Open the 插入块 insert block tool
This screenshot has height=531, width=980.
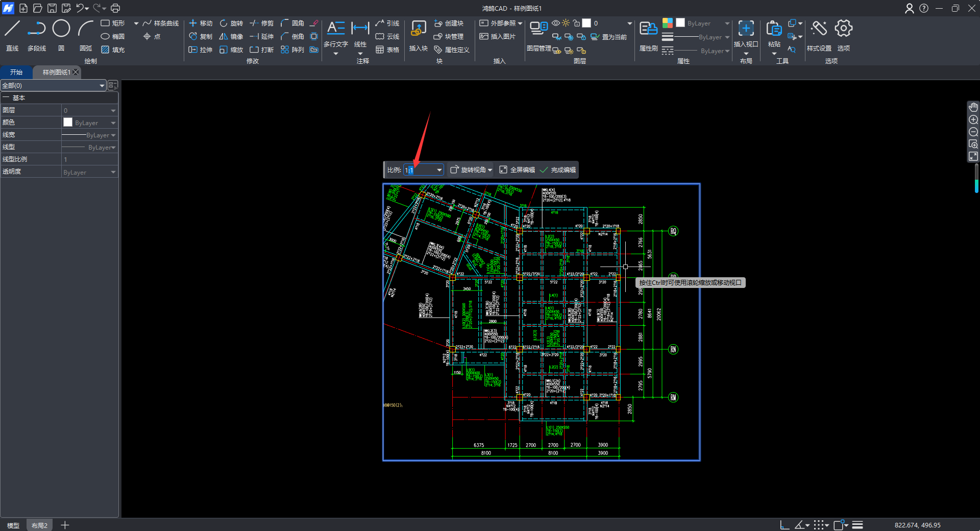point(418,29)
